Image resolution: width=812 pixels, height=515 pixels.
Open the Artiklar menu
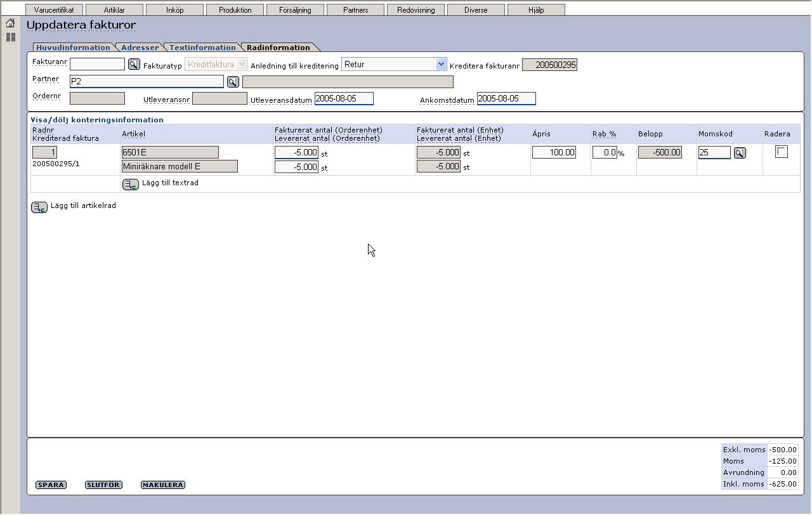point(114,10)
